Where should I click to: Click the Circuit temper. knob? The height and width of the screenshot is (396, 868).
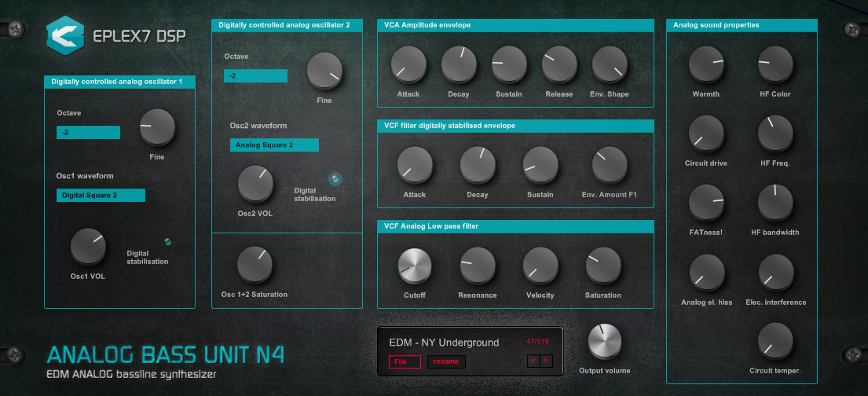775,341
